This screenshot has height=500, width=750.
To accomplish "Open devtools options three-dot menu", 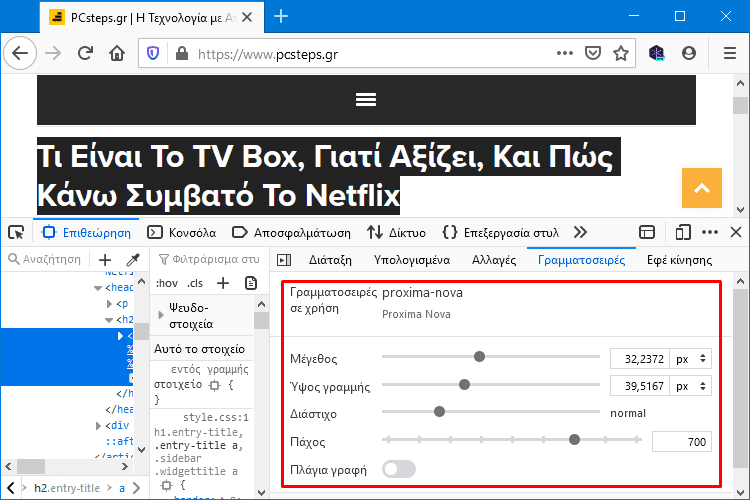I will coord(710,233).
